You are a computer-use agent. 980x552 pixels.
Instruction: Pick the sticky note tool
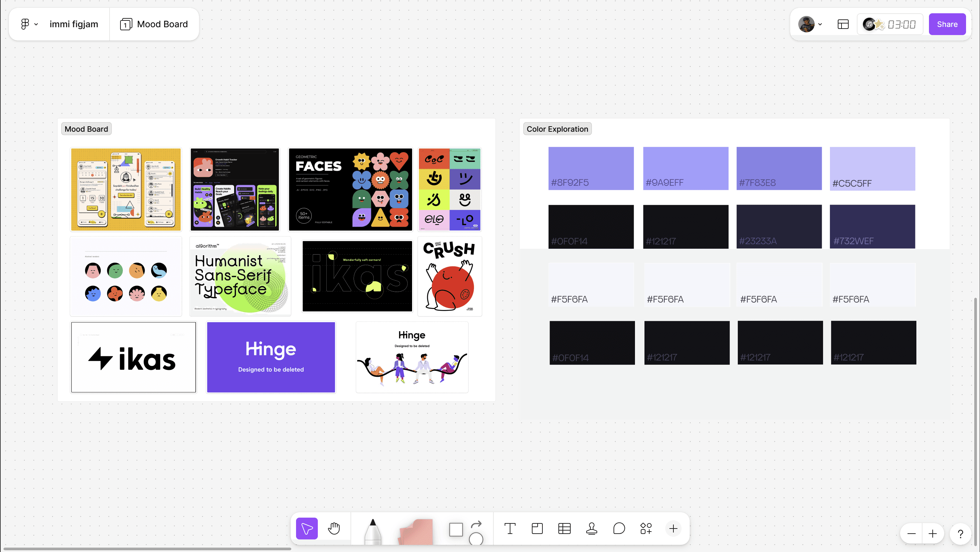pos(416,531)
